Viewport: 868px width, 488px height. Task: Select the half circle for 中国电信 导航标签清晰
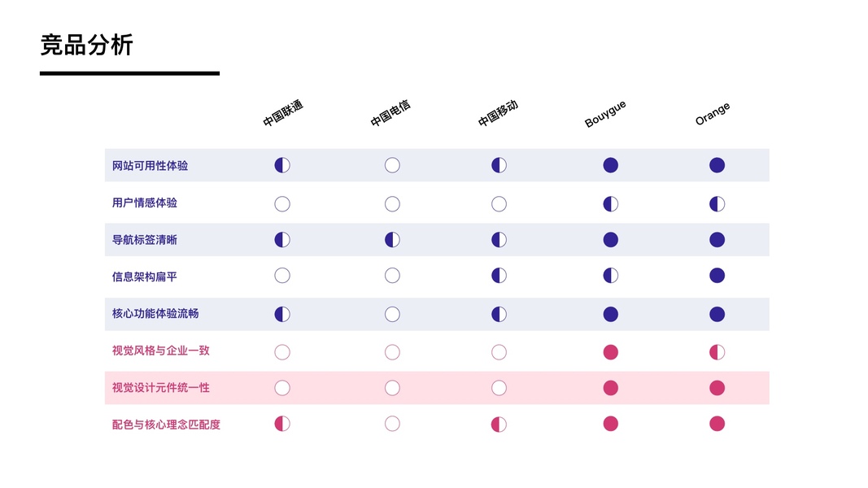click(392, 240)
